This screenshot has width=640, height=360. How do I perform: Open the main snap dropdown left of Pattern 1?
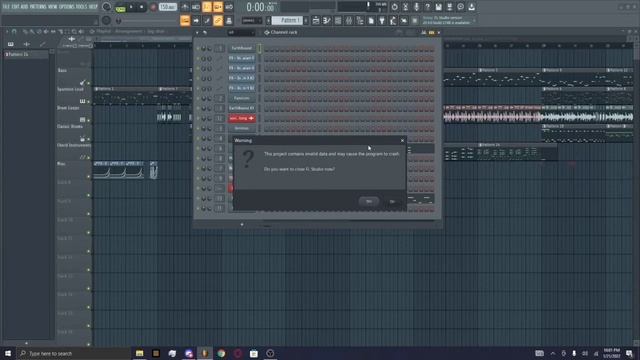point(252,20)
